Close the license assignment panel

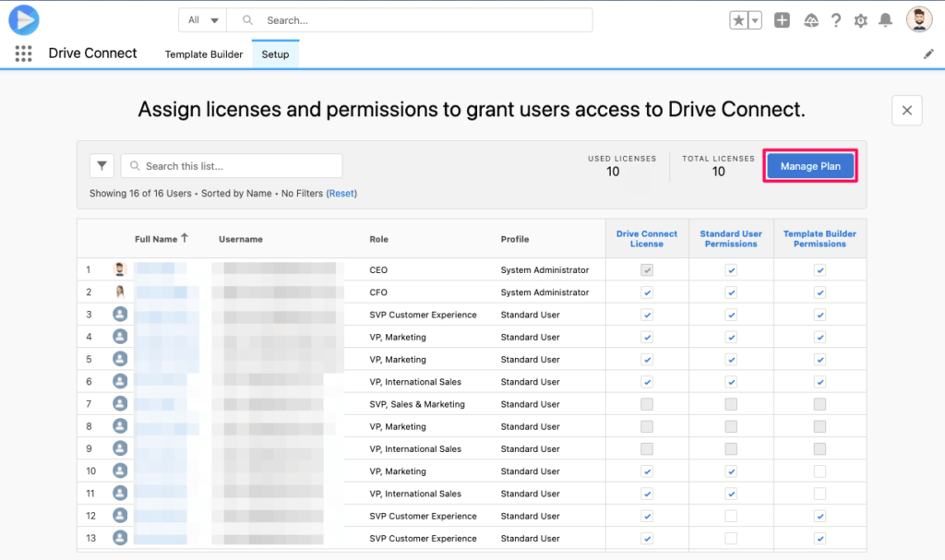tap(907, 111)
